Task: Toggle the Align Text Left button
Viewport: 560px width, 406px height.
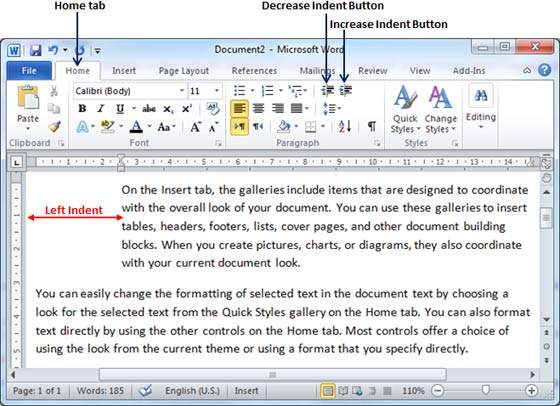Action: pyautogui.click(x=239, y=108)
